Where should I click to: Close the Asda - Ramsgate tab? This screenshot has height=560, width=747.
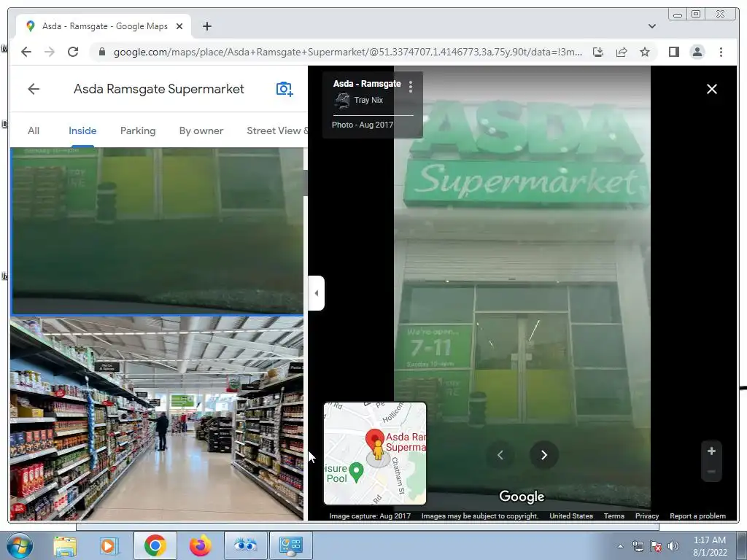(x=179, y=26)
